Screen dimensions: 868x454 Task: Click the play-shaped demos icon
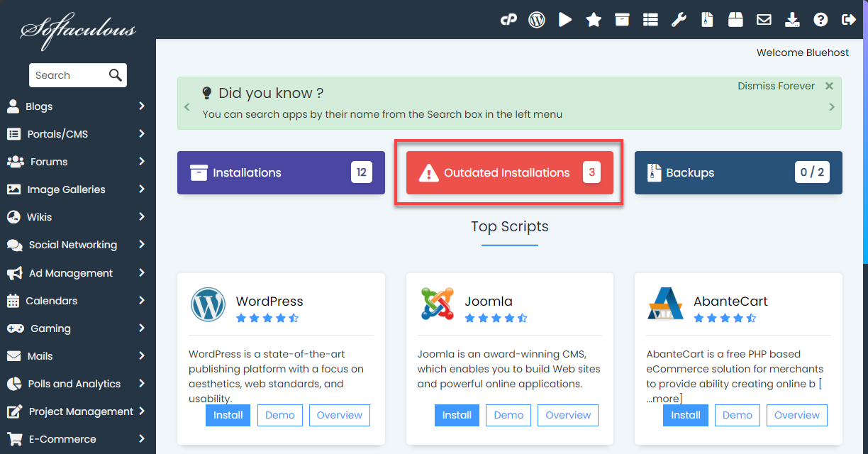pyautogui.click(x=565, y=20)
